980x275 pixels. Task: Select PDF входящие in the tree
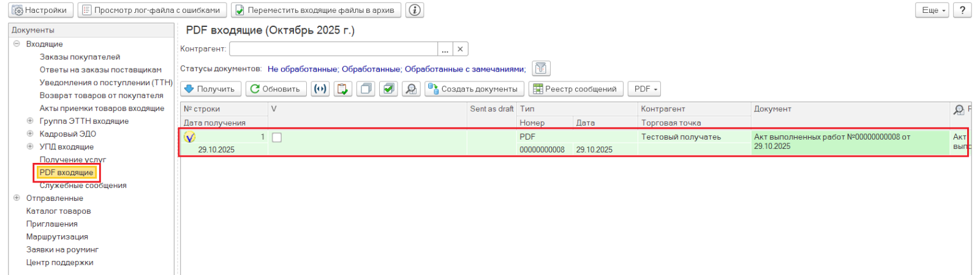[66, 173]
